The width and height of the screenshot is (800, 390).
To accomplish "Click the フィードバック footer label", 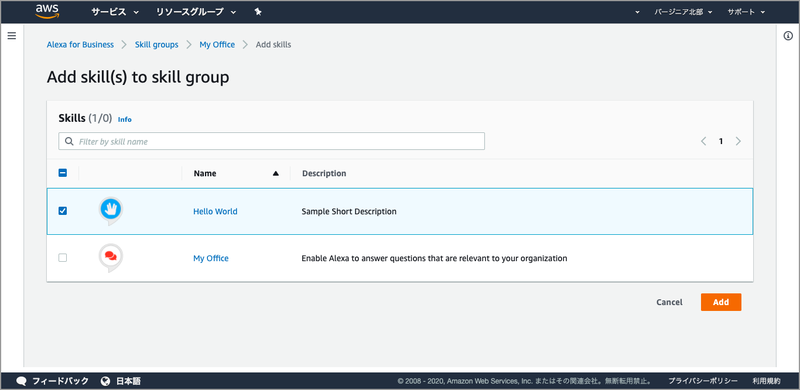I will [60, 381].
